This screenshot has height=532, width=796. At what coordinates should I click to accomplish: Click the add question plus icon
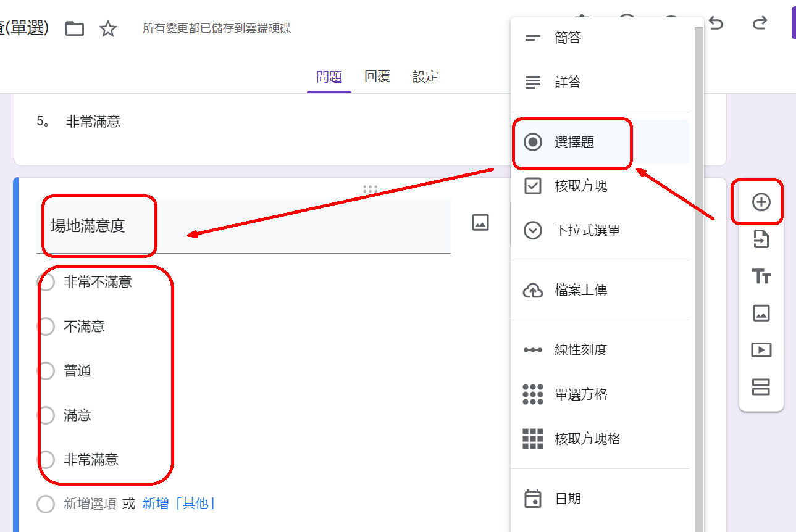point(761,202)
